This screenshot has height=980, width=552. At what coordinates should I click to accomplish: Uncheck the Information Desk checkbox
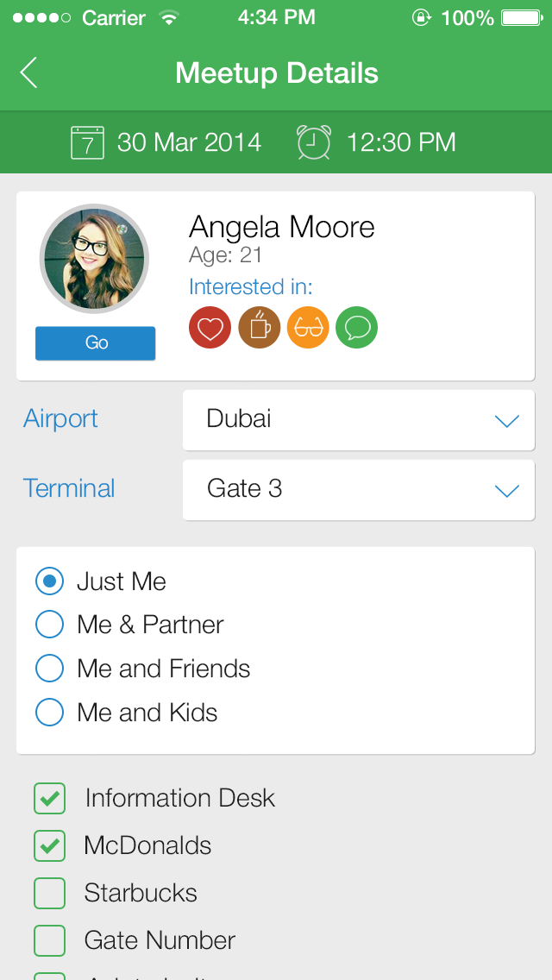tap(49, 798)
